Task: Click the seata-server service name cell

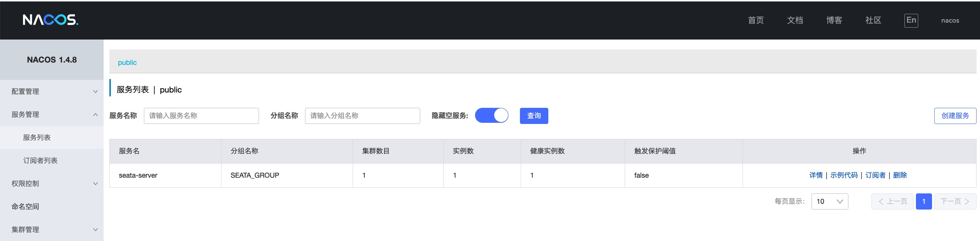Action: point(165,175)
